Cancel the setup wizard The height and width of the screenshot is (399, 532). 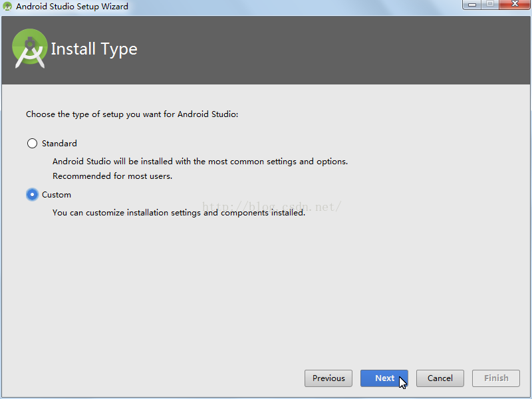(x=440, y=378)
